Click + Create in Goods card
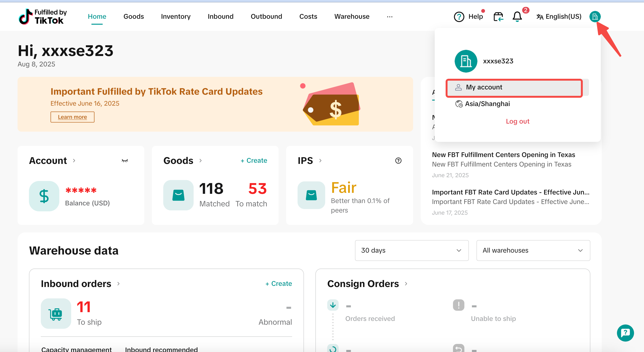The height and width of the screenshot is (352, 644). (254, 160)
